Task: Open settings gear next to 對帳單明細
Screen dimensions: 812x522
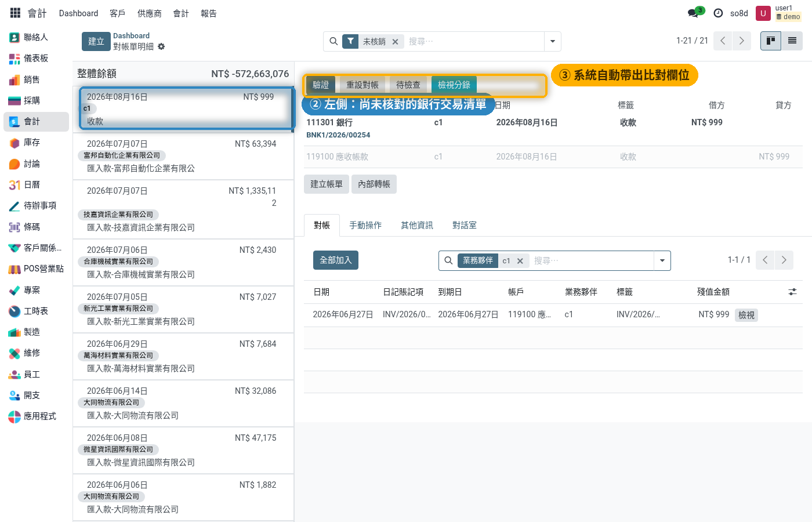Action: coord(161,46)
